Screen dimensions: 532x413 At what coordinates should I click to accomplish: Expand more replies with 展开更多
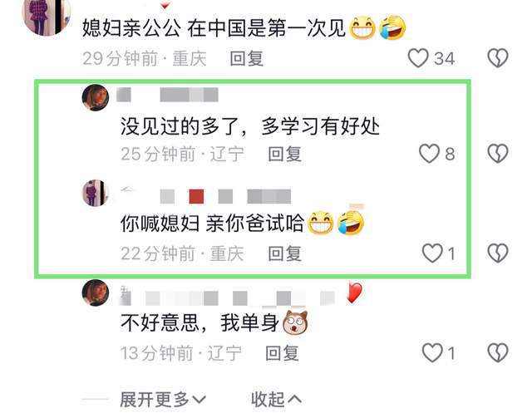coord(163,400)
